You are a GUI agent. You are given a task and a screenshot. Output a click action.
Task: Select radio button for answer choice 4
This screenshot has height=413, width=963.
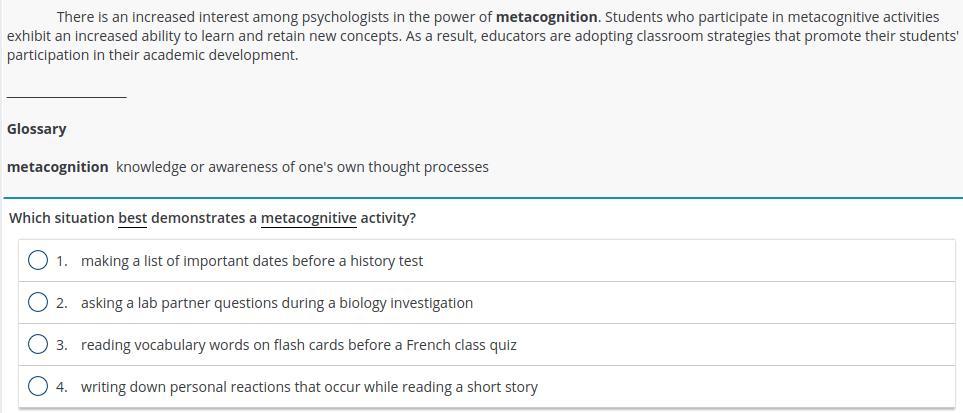38,387
